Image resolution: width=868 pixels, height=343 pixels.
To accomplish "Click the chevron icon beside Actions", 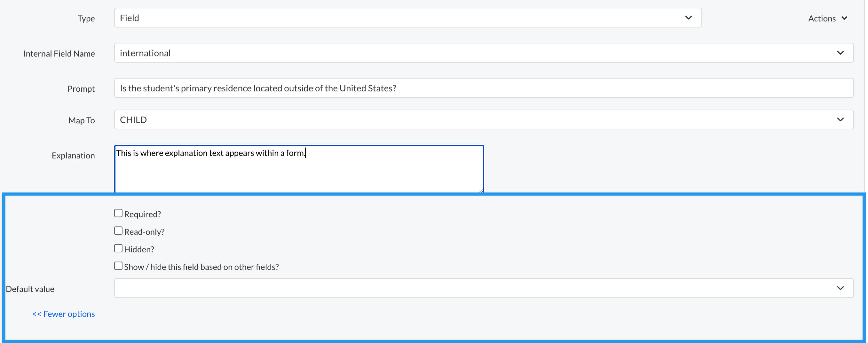I will click(844, 18).
